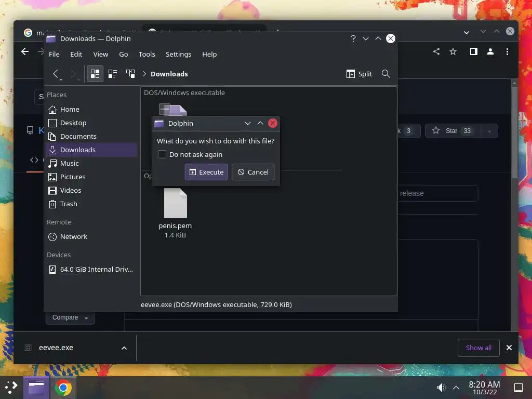Click the Dolphin window help question mark

click(x=353, y=38)
